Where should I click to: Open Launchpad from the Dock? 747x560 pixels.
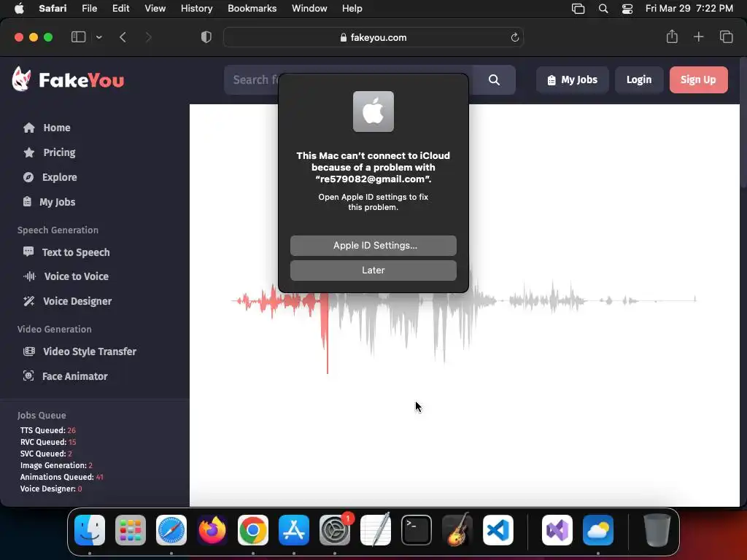click(131, 530)
